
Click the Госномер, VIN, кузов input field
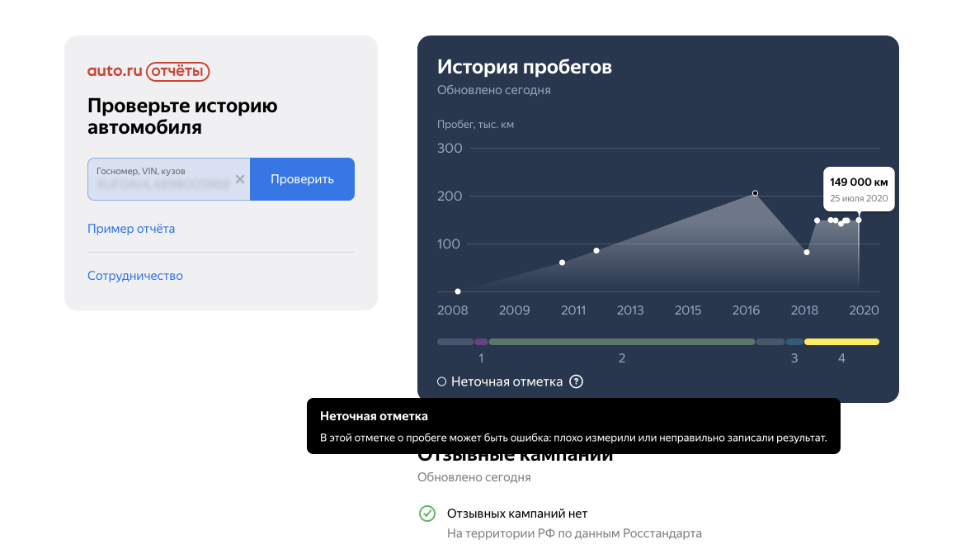(x=169, y=179)
